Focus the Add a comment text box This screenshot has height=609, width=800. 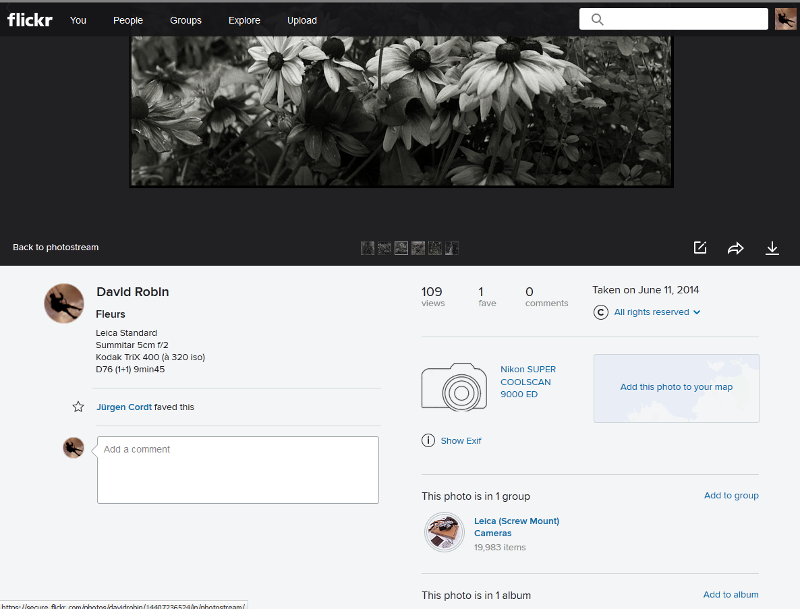pyautogui.click(x=237, y=469)
